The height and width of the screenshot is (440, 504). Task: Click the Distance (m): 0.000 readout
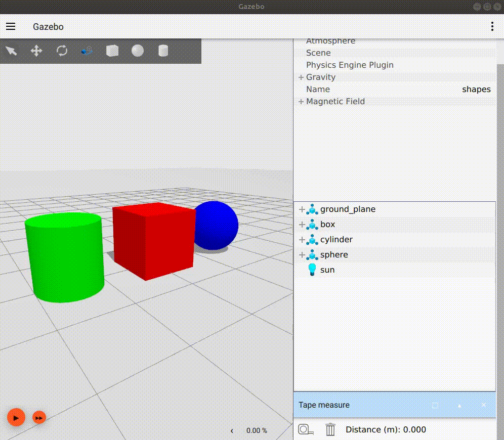(x=386, y=430)
